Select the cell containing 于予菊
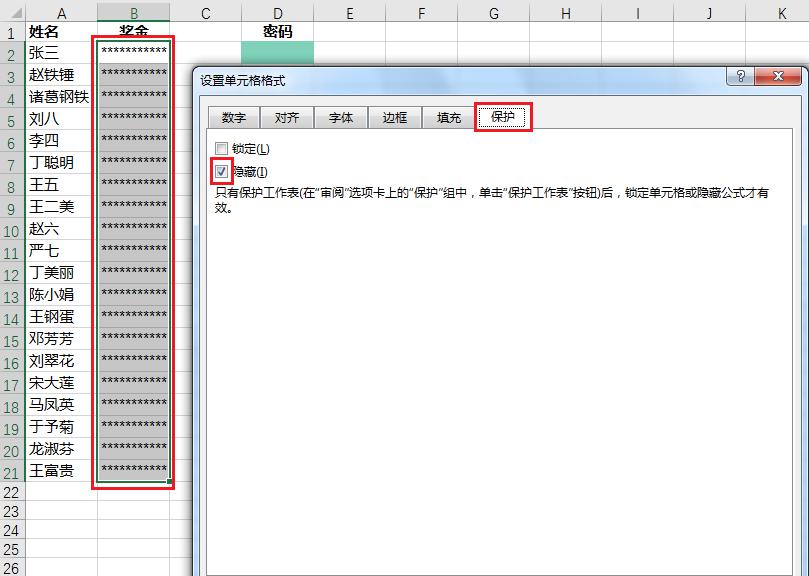The image size is (809, 576). tap(61, 427)
